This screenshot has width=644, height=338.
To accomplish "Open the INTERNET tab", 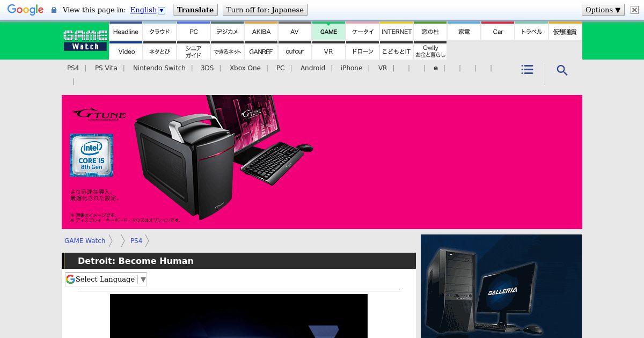I will 397,32.
